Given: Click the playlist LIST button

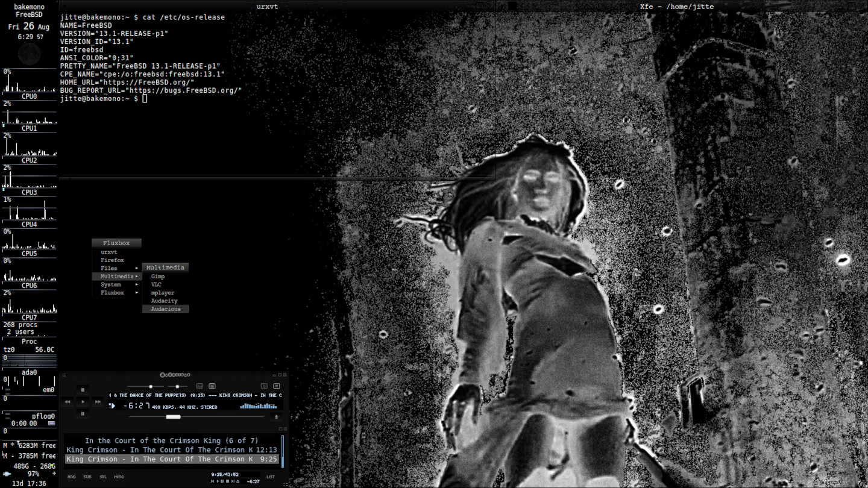Looking at the screenshot, I should [271, 477].
